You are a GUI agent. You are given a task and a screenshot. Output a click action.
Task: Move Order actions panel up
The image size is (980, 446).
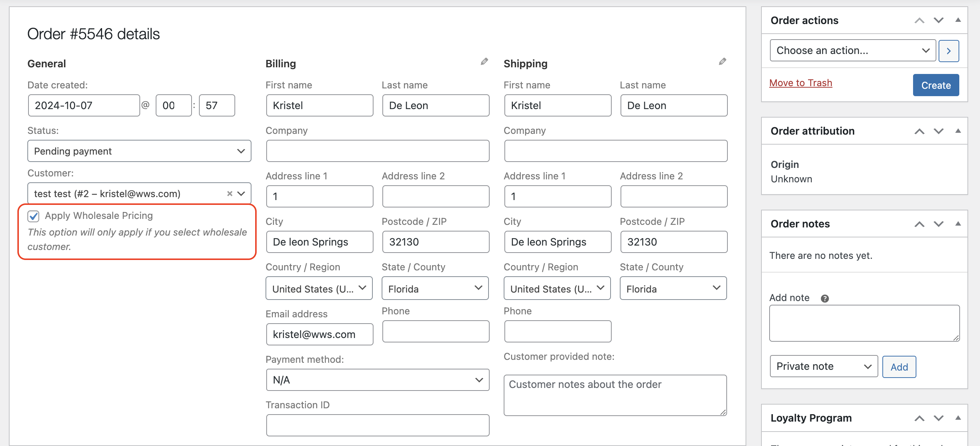[919, 20]
